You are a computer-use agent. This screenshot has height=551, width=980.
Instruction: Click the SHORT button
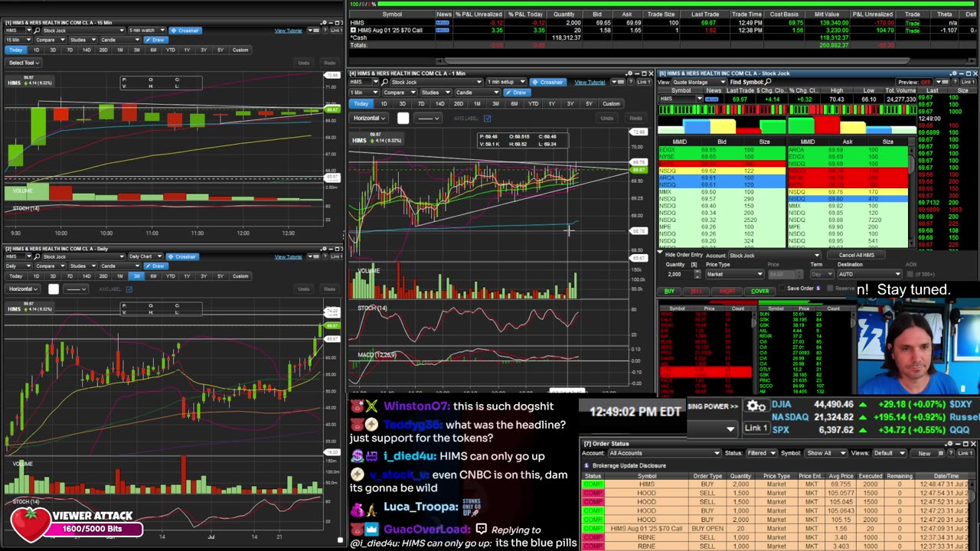[x=727, y=291]
